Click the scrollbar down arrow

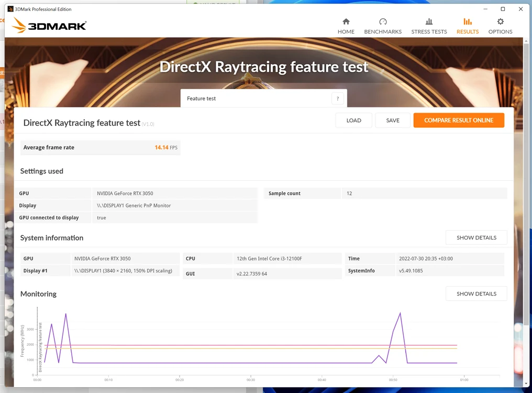pyautogui.click(x=526, y=384)
